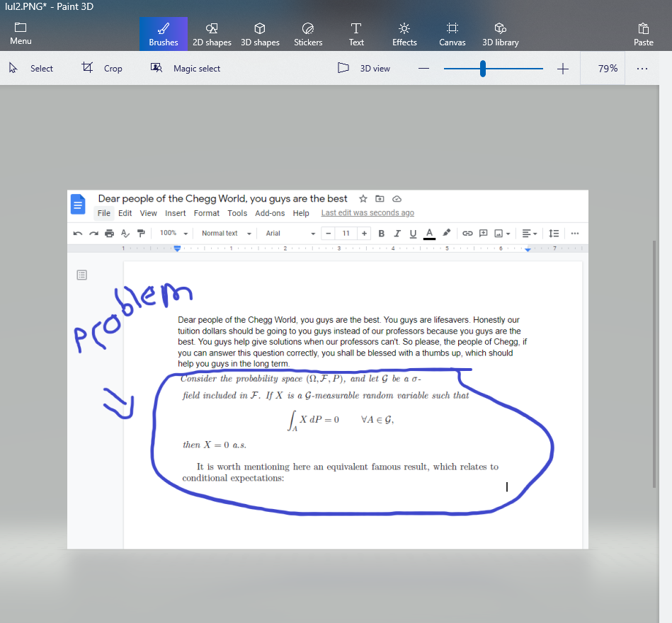Choose the Crop tool
The image size is (672, 623).
102,68
